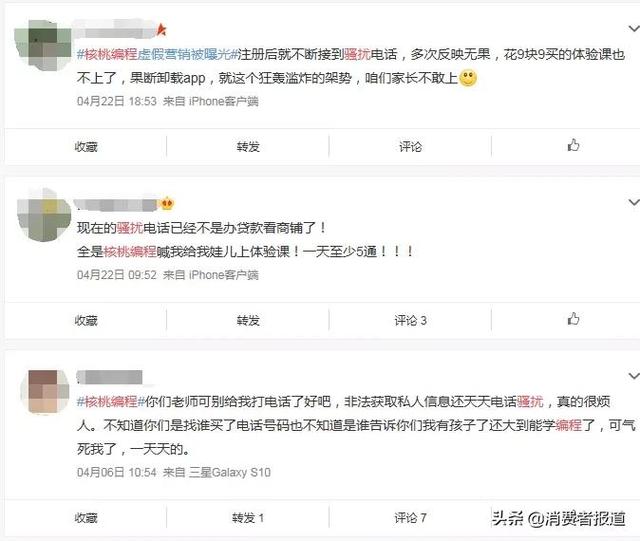Like the first post about harassing calls
Viewport: 640px width, 541px height.
click(573, 145)
